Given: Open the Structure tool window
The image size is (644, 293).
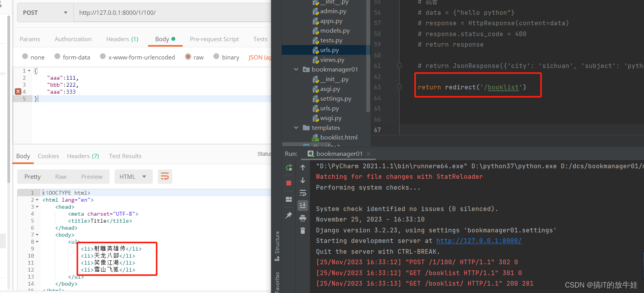Looking at the screenshot, I should [x=277, y=246].
